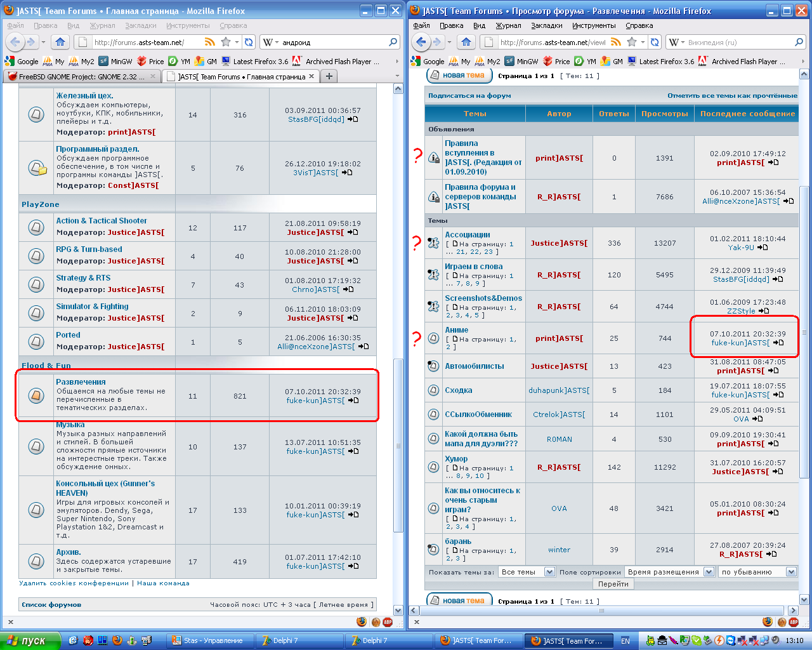Close the ]ASTS[ Team Forums tab

tap(311, 76)
